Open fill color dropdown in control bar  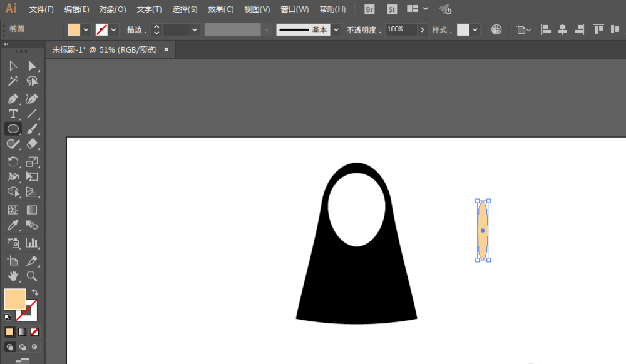point(86,29)
